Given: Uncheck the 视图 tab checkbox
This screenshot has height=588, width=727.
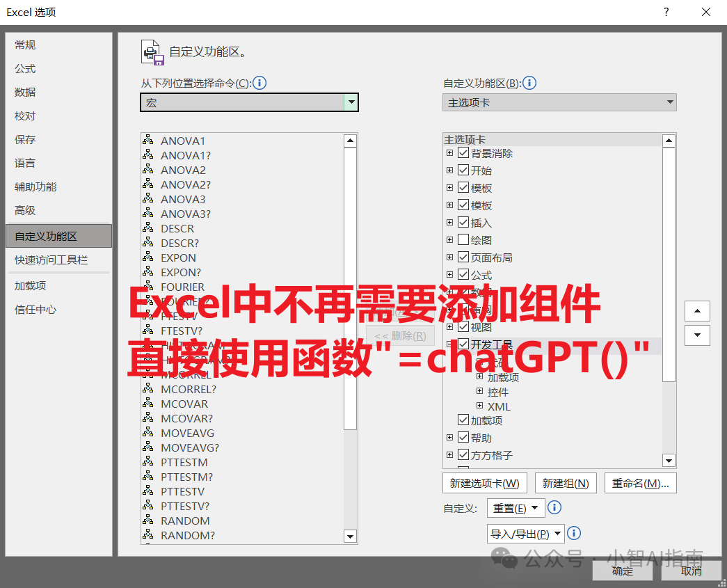Looking at the screenshot, I should pyautogui.click(x=463, y=326).
